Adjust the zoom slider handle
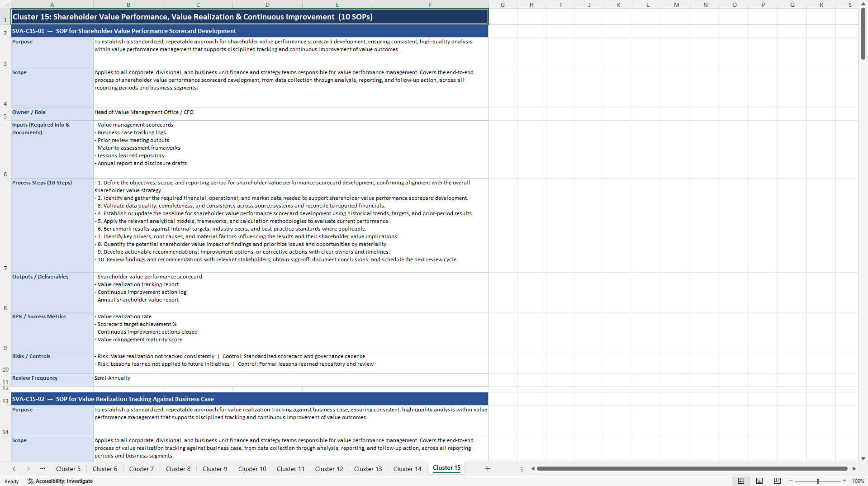868x486 pixels. [x=818, y=481]
